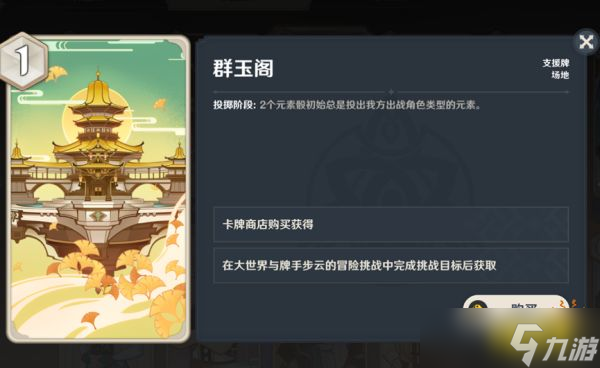Viewport: 600px width, 368px height.
Task: Click the diamond ornament on the title divider
Action: pos(391,92)
